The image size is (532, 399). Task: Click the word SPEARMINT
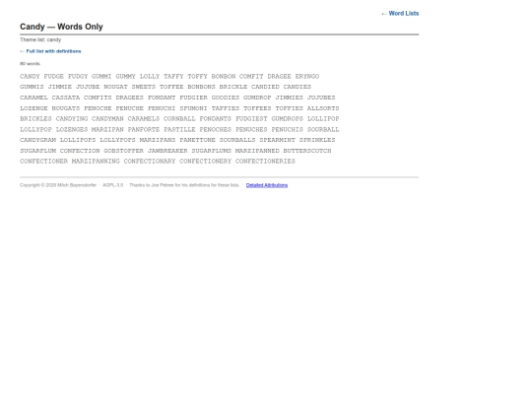(x=277, y=140)
